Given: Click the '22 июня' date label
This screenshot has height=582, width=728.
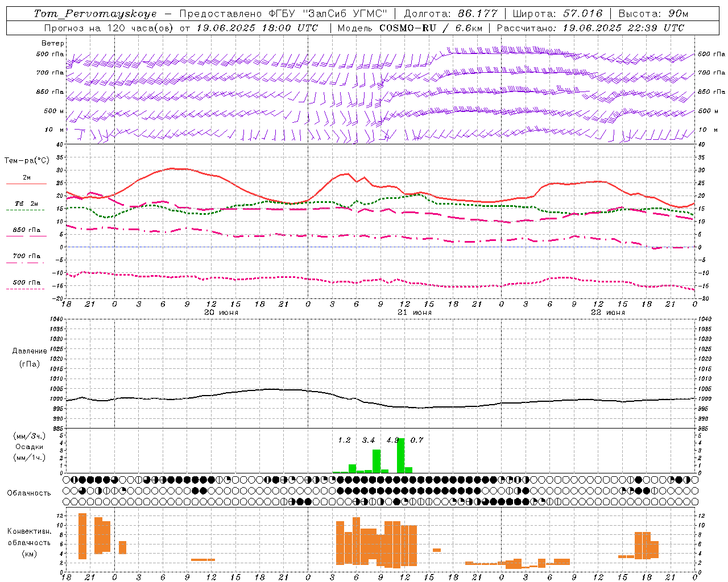Looking at the screenshot, I should click(608, 312).
